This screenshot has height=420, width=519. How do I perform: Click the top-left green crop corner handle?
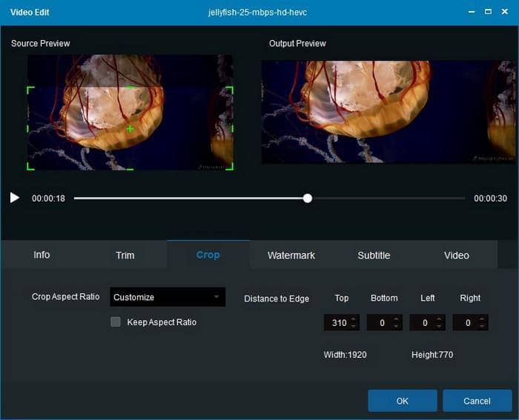pyautogui.click(x=30, y=90)
